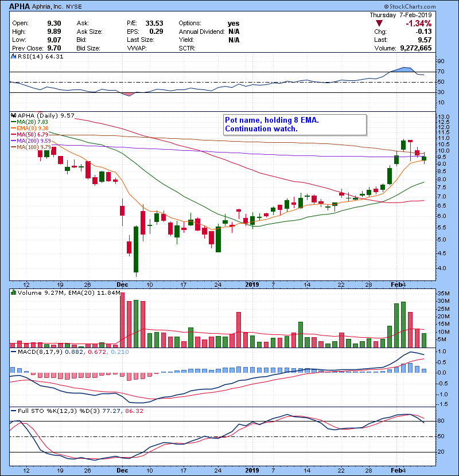The height and width of the screenshot is (476, 459).
Task: Click the Annual Dividend N/A value
Action: point(234,32)
